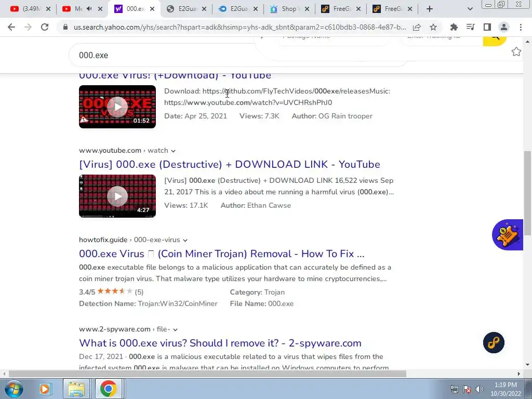Open the volume speaker tray icon
The height and width of the screenshot is (399, 532).
(x=480, y=389)
